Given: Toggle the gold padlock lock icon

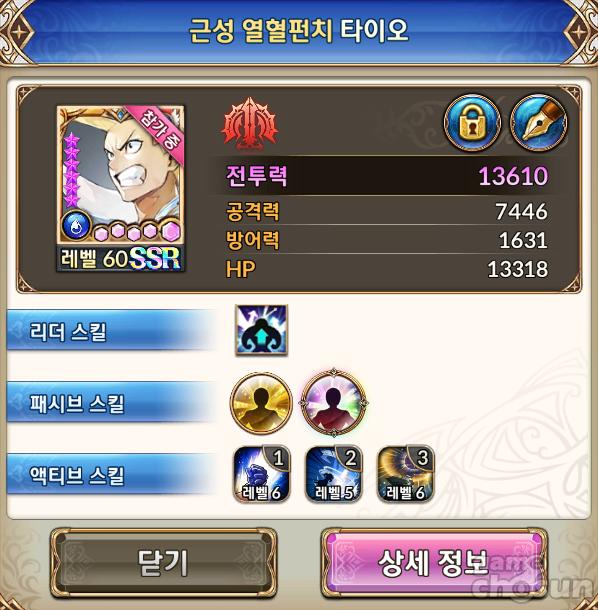Looking at the screenshot, I should tap(472, 123).
